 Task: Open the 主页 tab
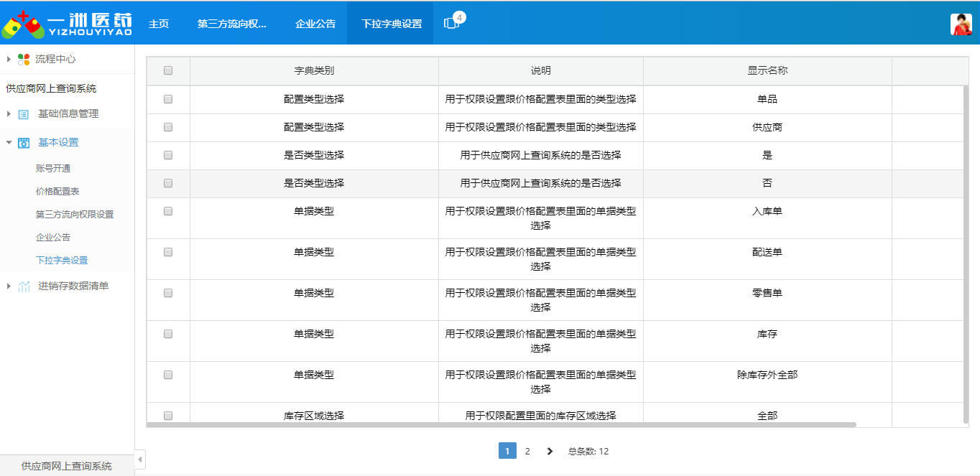158,22
